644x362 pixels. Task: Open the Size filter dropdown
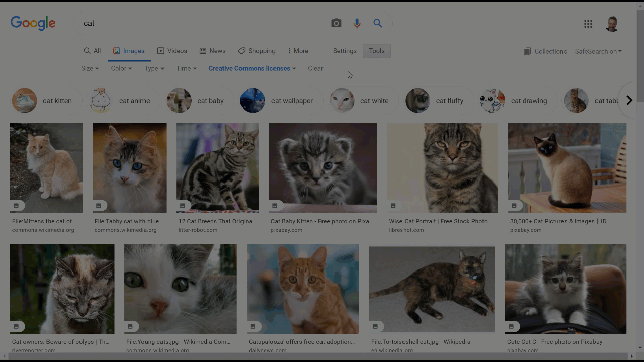click(x=90, y=68)
